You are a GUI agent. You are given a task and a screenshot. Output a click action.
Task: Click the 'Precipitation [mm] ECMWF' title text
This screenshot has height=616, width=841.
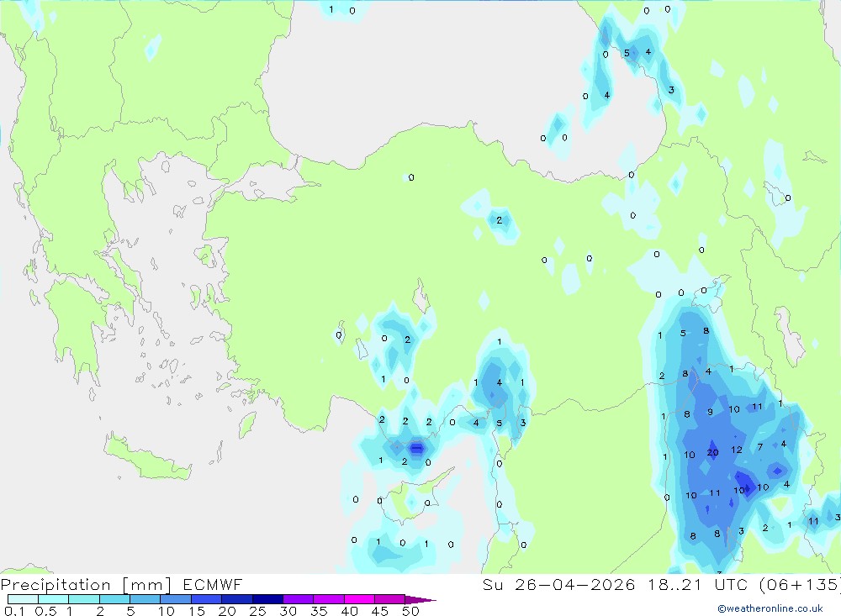(122, 584)
